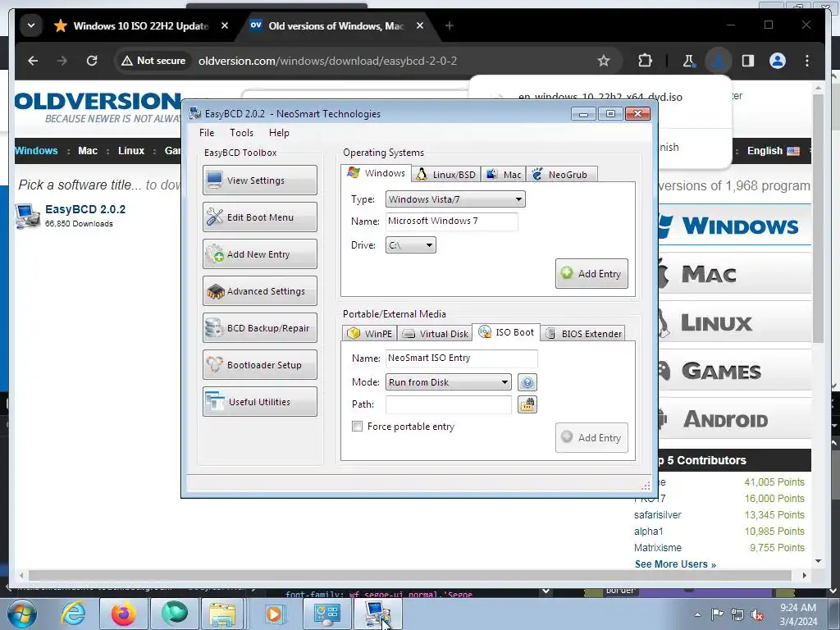Select the ISO Boot tab
This screenshot has height=630, width=840.
506,332
